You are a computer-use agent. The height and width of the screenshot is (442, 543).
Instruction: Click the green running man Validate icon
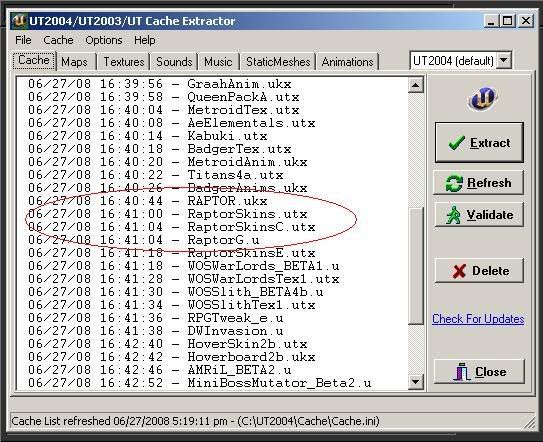coord(454,215)
